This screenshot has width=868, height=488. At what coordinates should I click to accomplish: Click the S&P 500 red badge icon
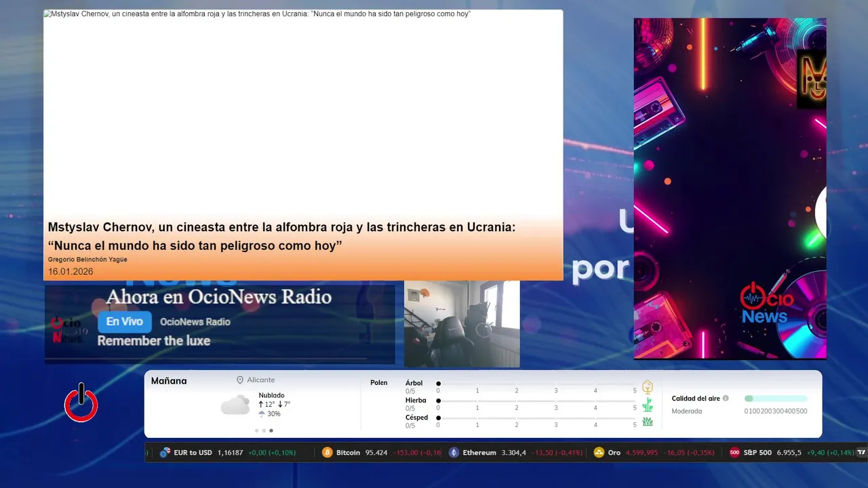coord(734,453)
